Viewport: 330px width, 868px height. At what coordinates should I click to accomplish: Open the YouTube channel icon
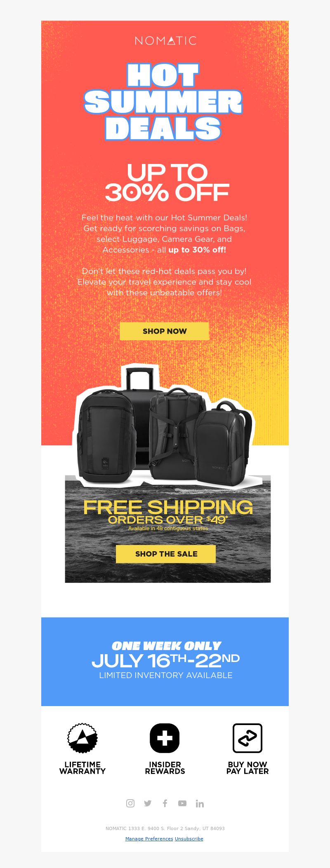(x=182, y=803)
